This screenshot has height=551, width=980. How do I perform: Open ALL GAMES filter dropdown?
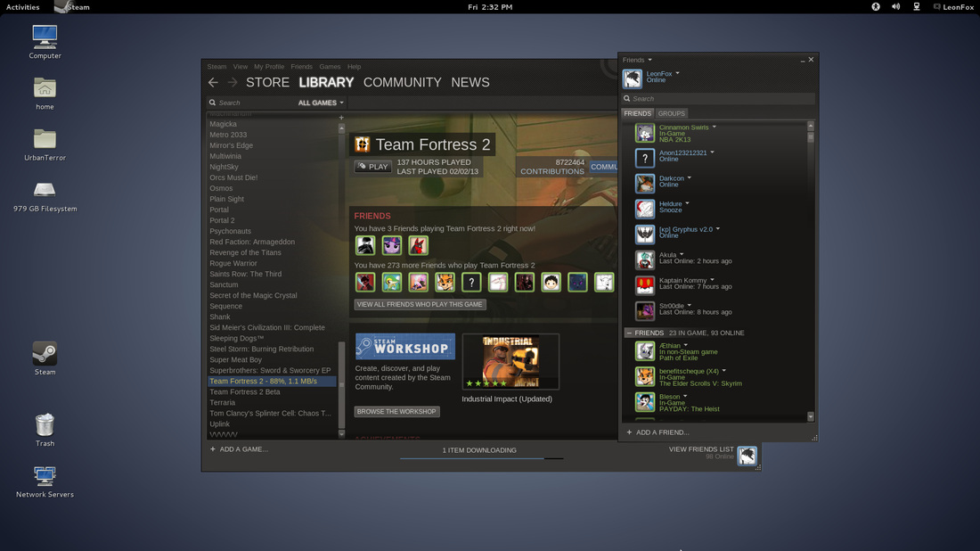tap(321, 103)
